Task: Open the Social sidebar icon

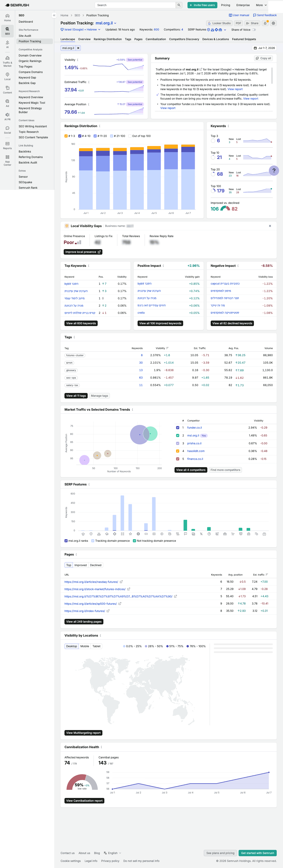Action: [7, 130]
